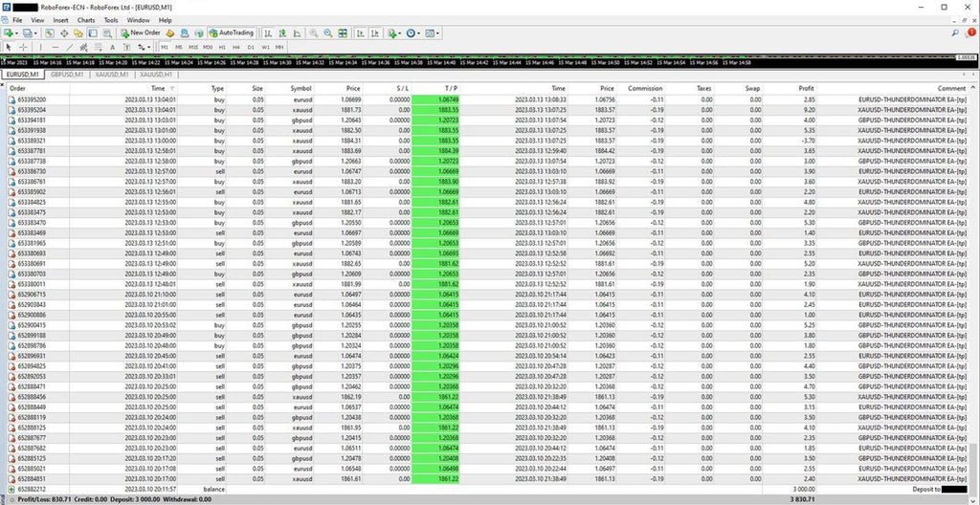980x505 pixels.
Task: Click the New Order button
Action: click(140, 33)
